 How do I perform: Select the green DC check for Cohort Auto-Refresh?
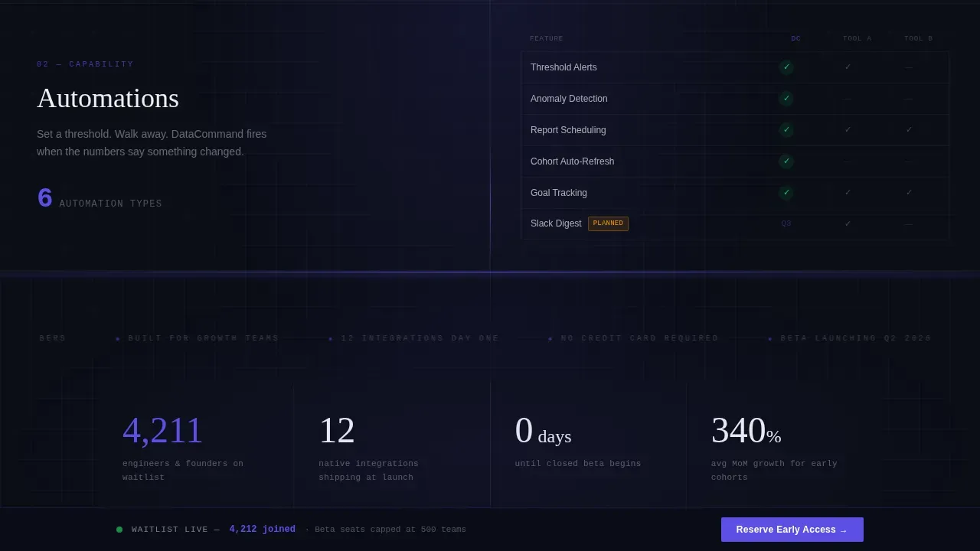tap(786, 161)
